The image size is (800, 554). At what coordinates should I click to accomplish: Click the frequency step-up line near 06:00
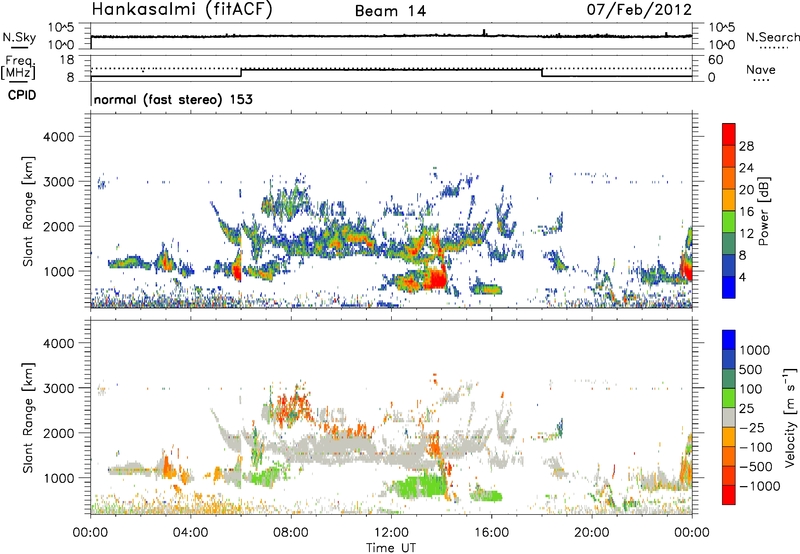point(241,73)
